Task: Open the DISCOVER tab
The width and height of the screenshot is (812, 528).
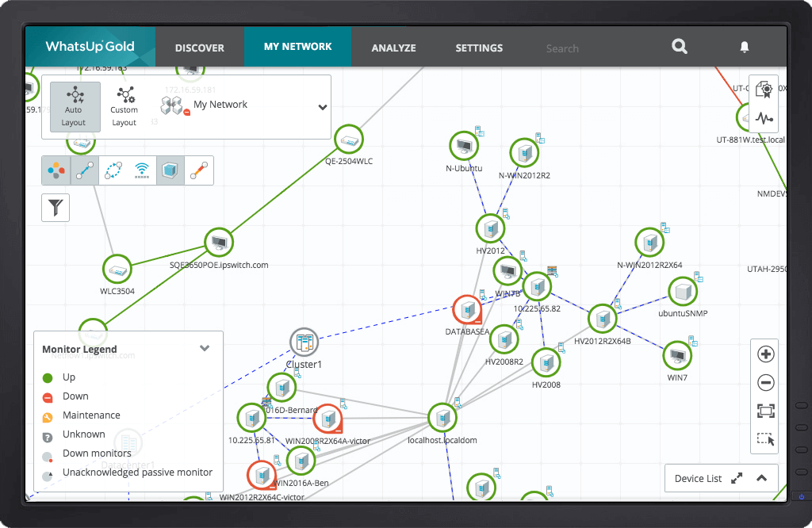Action: (x=199, y=48)
